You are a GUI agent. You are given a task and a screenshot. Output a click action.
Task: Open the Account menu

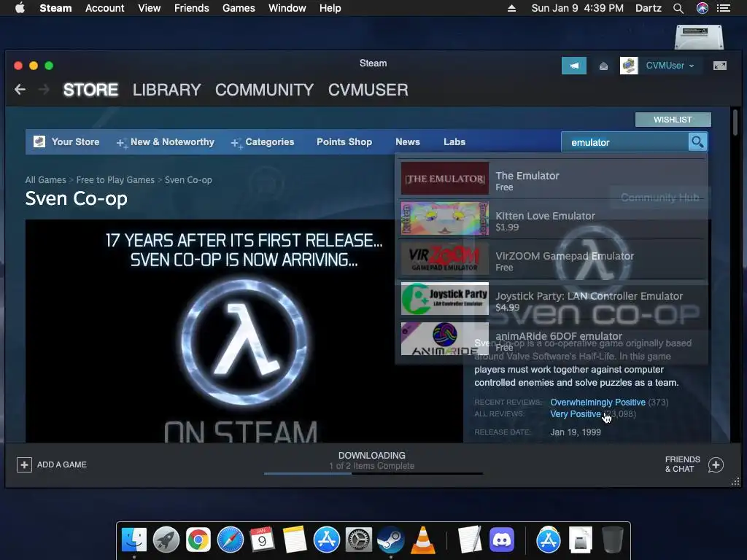105,8
